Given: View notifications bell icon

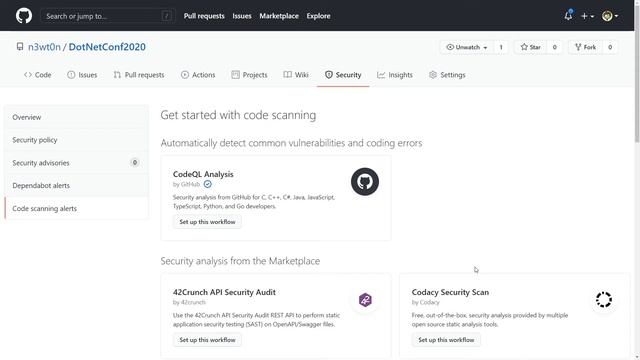Looking at the screenshot, I should [568, 16].
